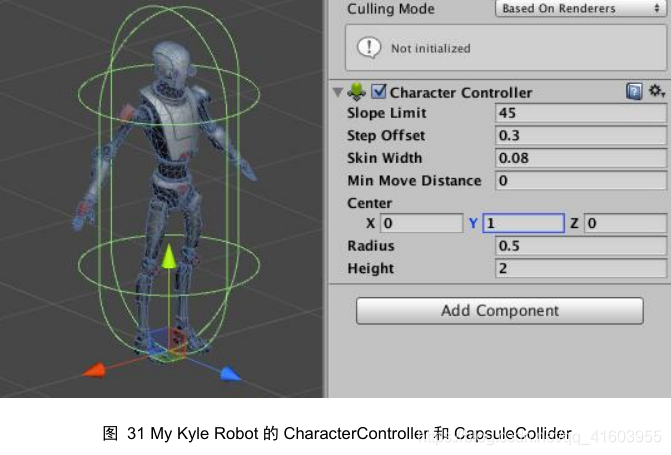Screen dimensions: 671x455
Task: Click the Center label
Action: (x=369, y=203)
